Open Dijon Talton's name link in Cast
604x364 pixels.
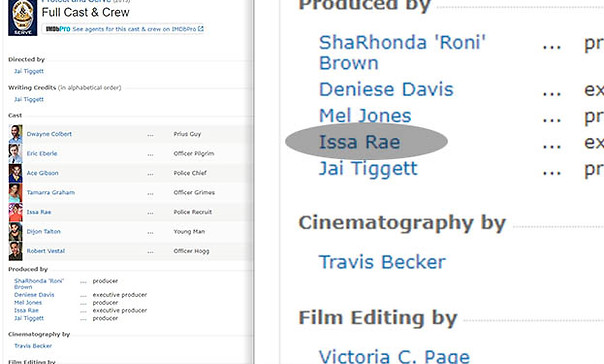coord(44,231)
